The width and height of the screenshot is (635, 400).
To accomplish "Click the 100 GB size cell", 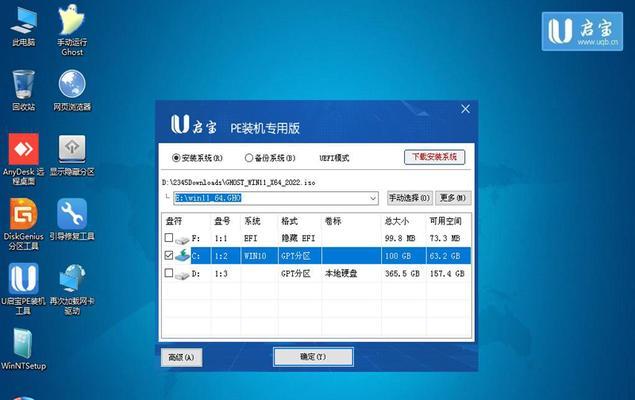I will (x=397, y=256).
